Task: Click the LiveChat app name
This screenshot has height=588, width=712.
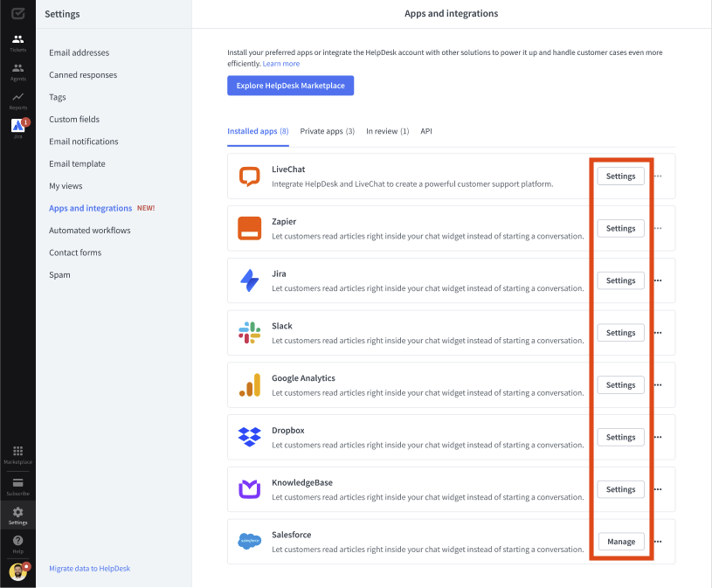Action: pyautogui.click(x=288, y=169)
